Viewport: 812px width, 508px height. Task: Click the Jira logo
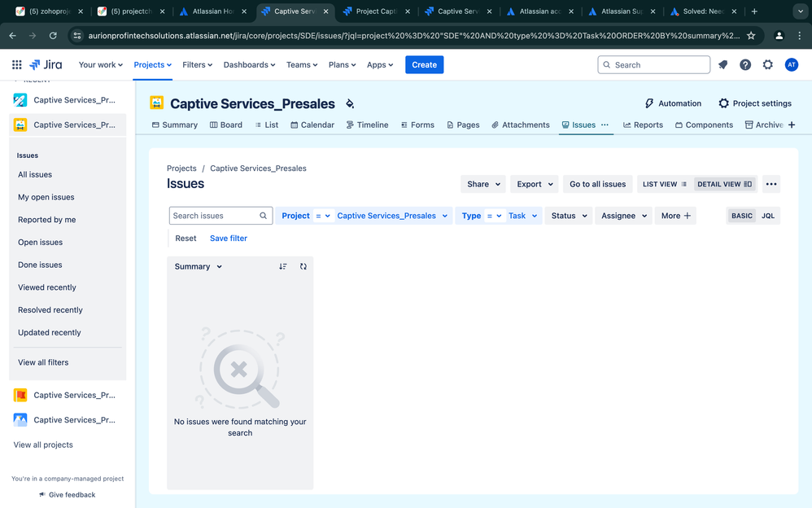click(x=46, y=65)
